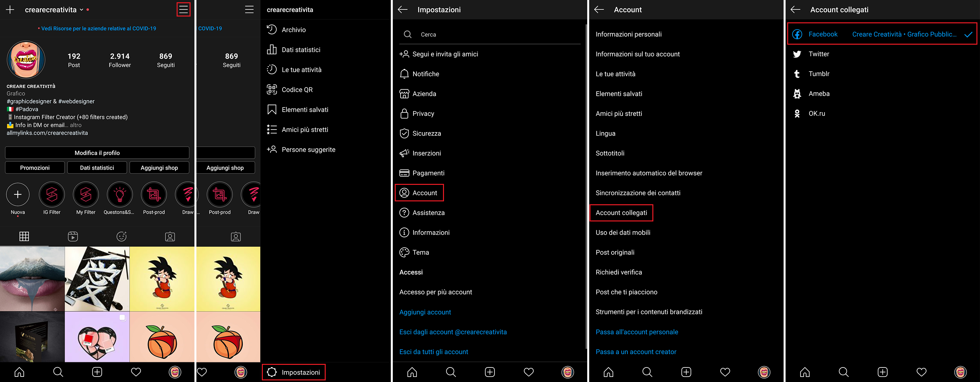The width and height of the screenshot is (980, 382).
Task: Add a new highlight with Nuova
Action: tap(18, 195)
